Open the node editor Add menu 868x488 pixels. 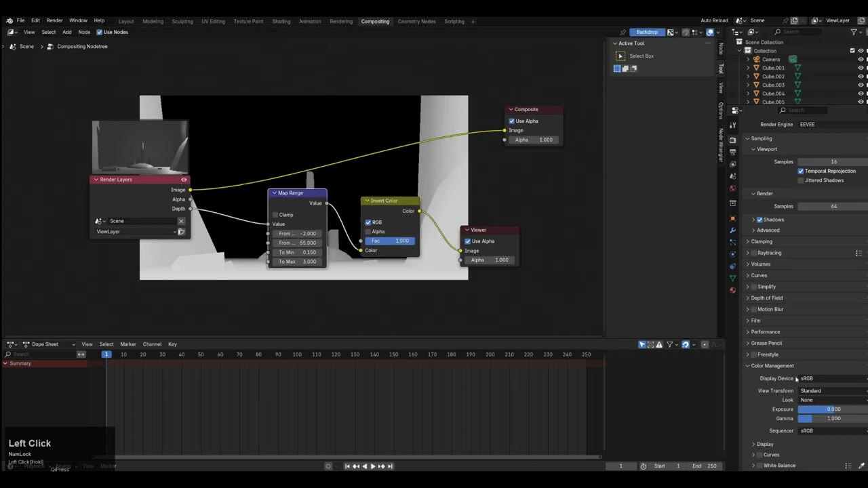coord(67,32)
